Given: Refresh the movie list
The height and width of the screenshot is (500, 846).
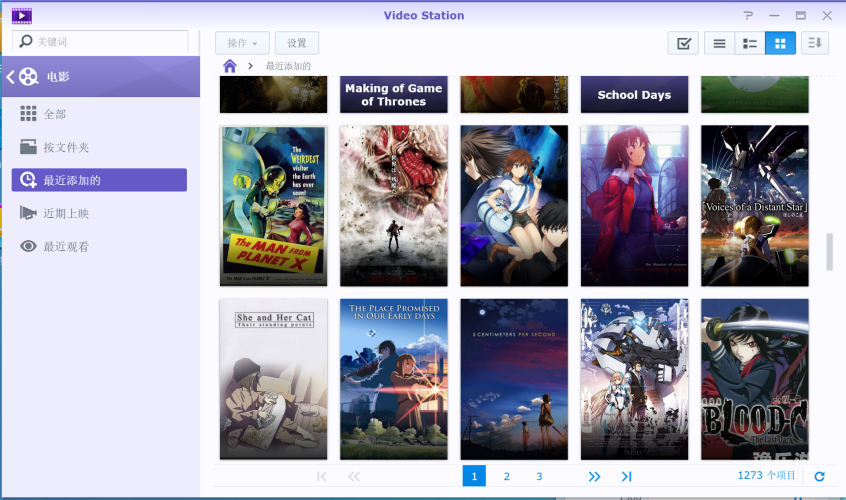Looking at the screenshot, I should [820, 476].
